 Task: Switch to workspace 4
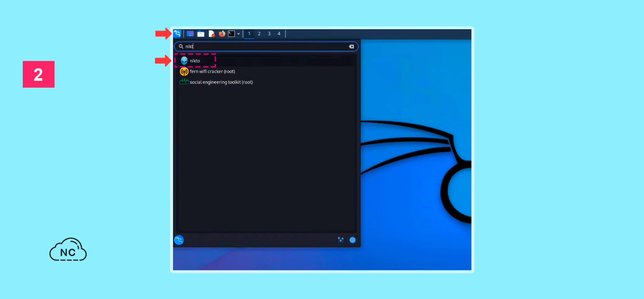[279, 34]
